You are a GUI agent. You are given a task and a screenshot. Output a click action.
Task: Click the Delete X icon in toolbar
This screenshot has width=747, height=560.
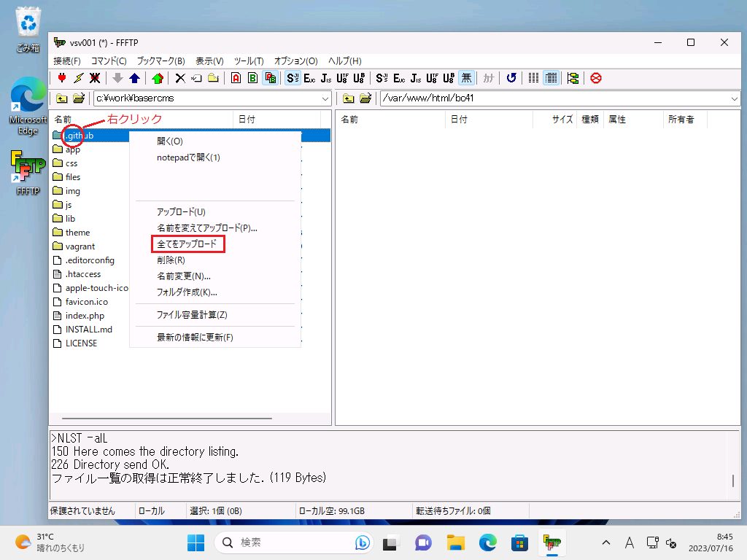(180, 78)
